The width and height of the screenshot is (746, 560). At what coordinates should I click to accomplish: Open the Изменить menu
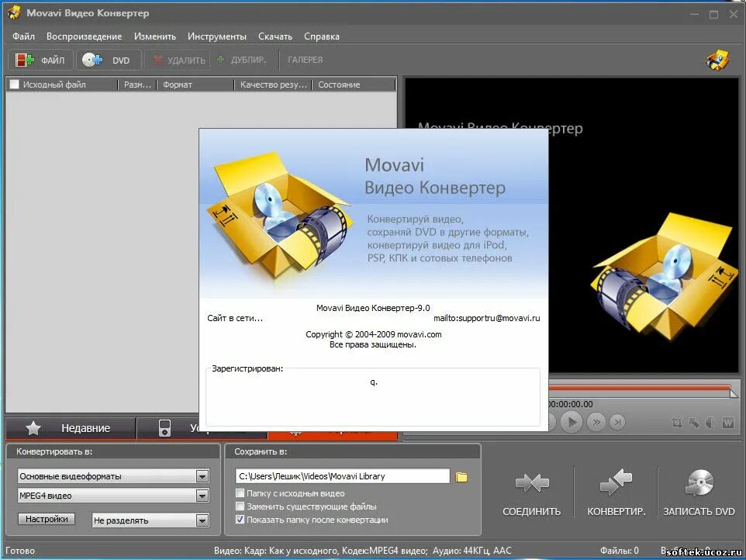[154, 36]
